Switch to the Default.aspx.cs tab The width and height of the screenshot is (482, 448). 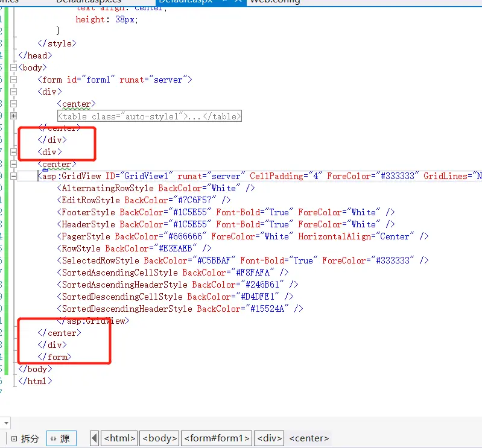tap(89, 2)
